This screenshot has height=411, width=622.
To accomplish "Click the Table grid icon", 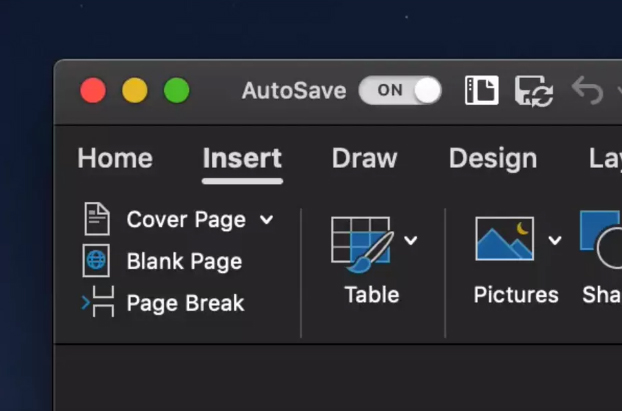I will pyautogui.click(x=360, y=243).
